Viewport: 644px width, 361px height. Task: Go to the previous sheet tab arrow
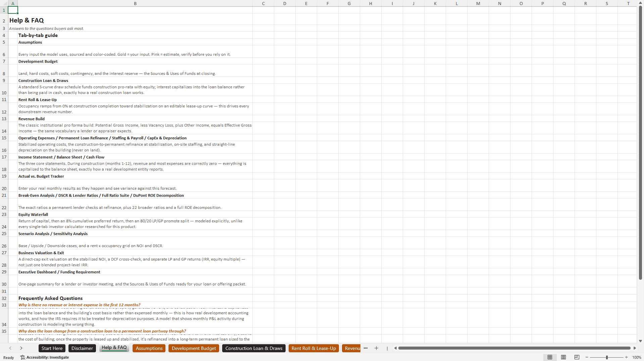pyautogui.click(x=10, y=348)
